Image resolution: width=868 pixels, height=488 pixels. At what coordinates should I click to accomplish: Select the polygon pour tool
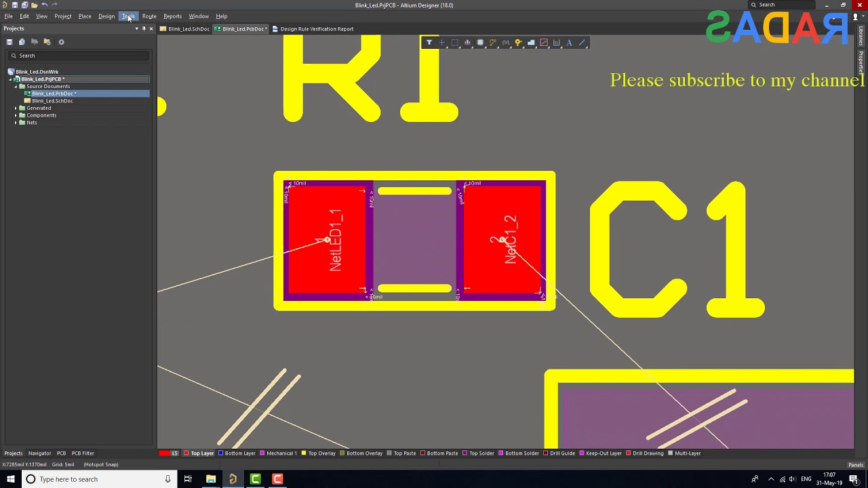[x=531, y=43]
